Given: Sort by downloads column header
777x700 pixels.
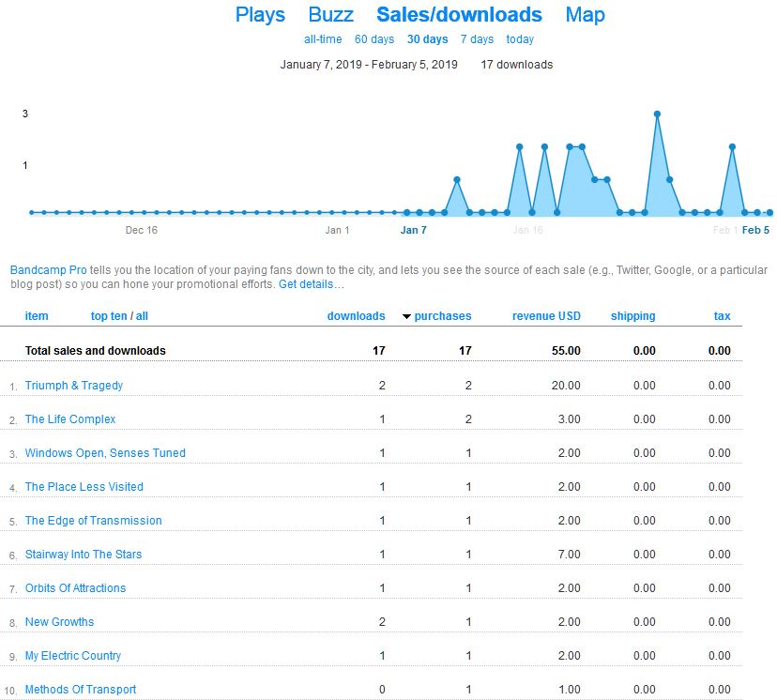Looking at the screenshot, I should (356, 316).
